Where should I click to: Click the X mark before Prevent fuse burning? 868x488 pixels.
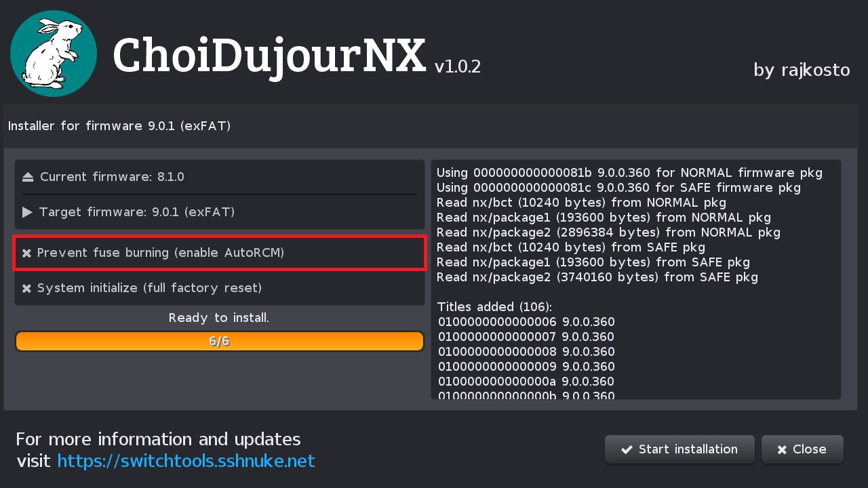pyautogui.click(x=27, y=253)
